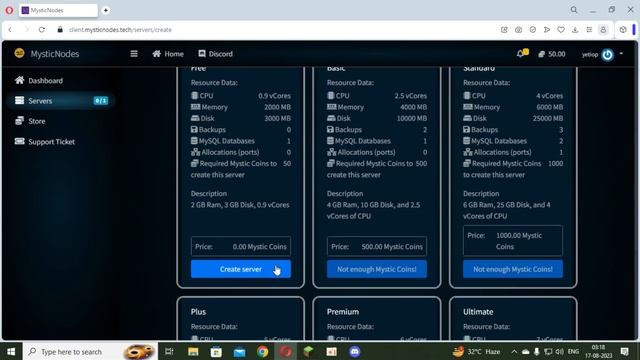This screenshot has height=360, width=640.
Task: Open Discord from the taskbar
Action: pyautogui.click(x=355, y=351)
